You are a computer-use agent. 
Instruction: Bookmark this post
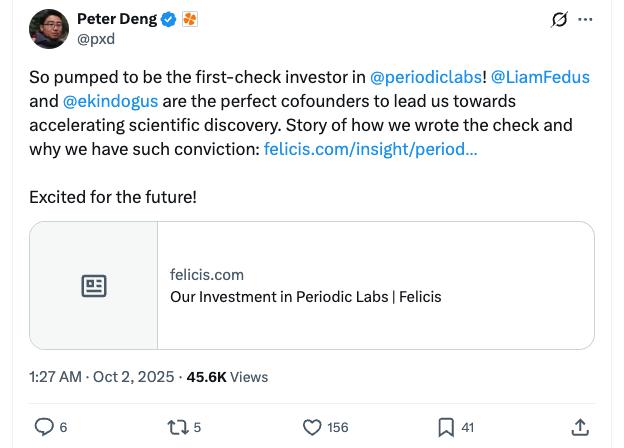coord(446,427)
